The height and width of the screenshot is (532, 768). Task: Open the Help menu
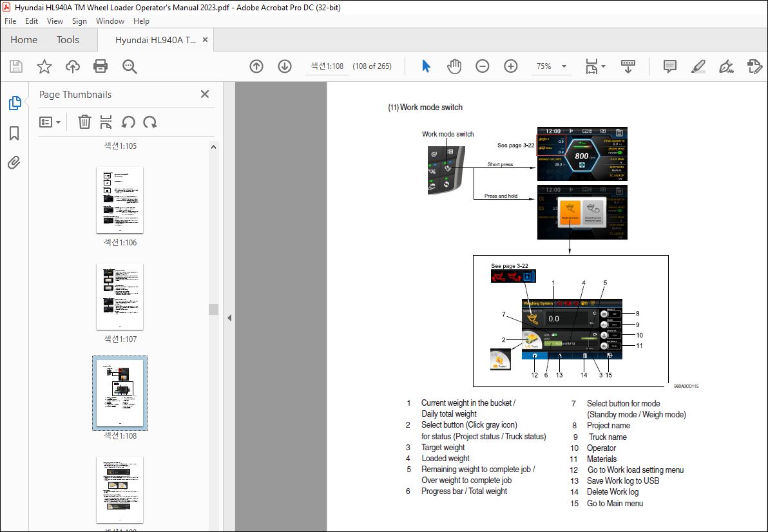tap(141, 21)
